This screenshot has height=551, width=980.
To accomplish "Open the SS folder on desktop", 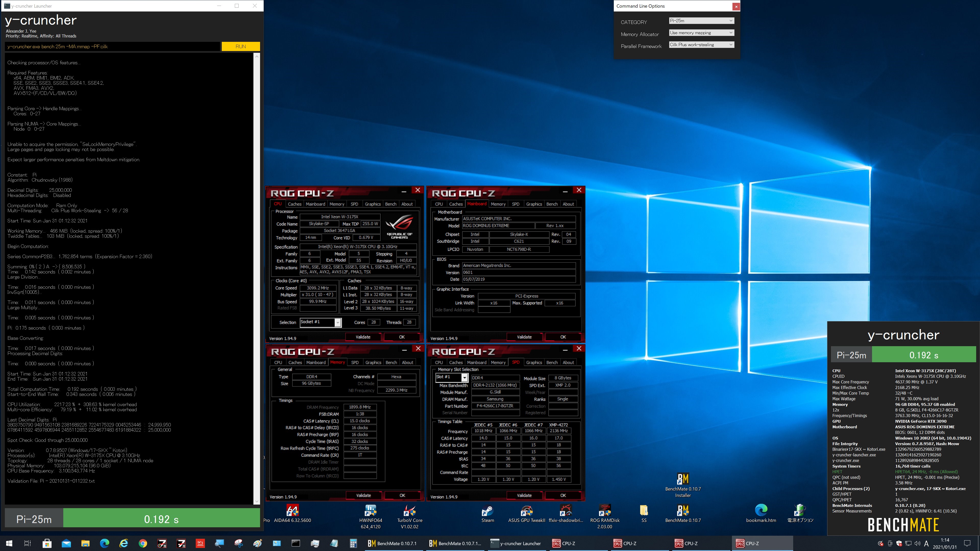I will click(644, 513).
